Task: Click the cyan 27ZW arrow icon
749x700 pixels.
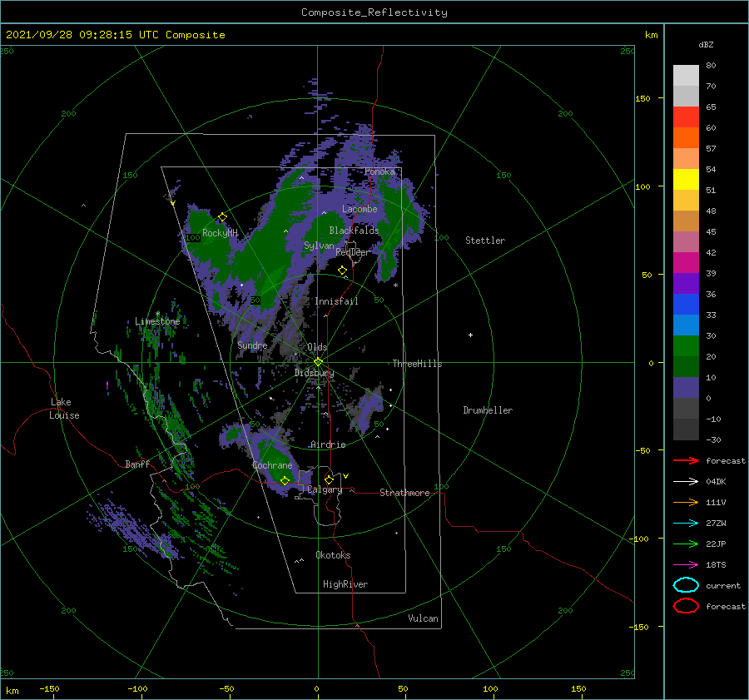Action: coord(686,524)
